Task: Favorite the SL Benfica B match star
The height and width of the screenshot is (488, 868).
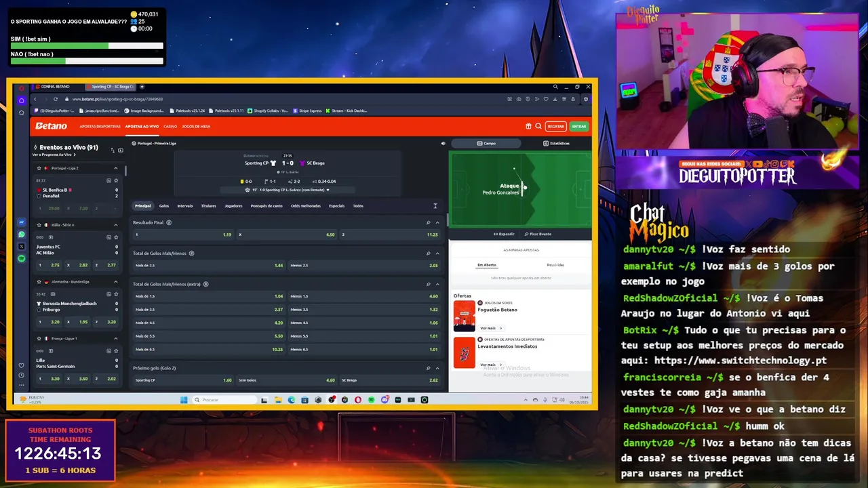Action: 116,180
